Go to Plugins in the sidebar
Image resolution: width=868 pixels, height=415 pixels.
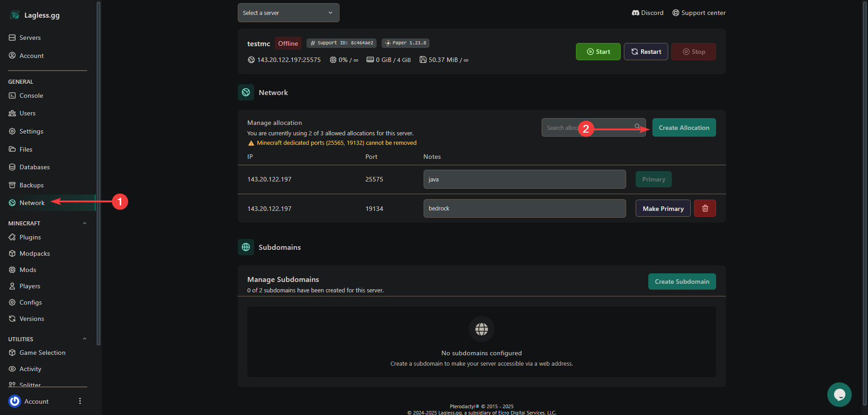30,237
